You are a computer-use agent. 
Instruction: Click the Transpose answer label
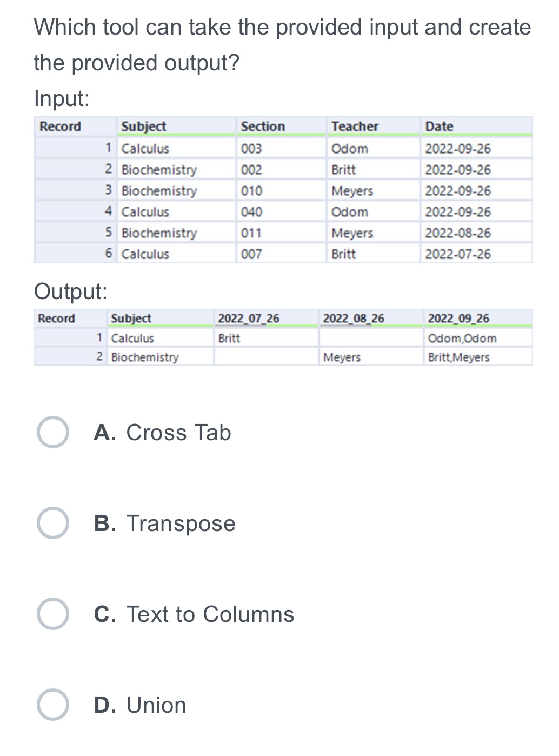pos(165,523)
